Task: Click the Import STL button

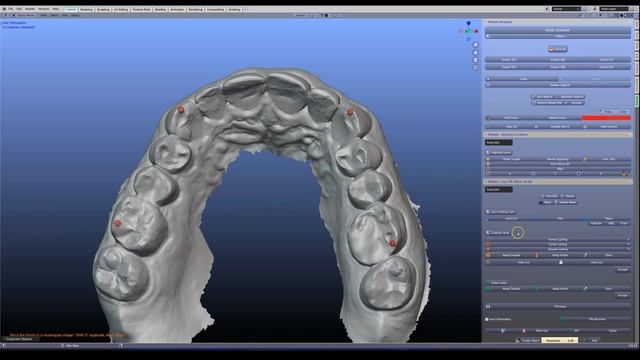Action: 509,60
